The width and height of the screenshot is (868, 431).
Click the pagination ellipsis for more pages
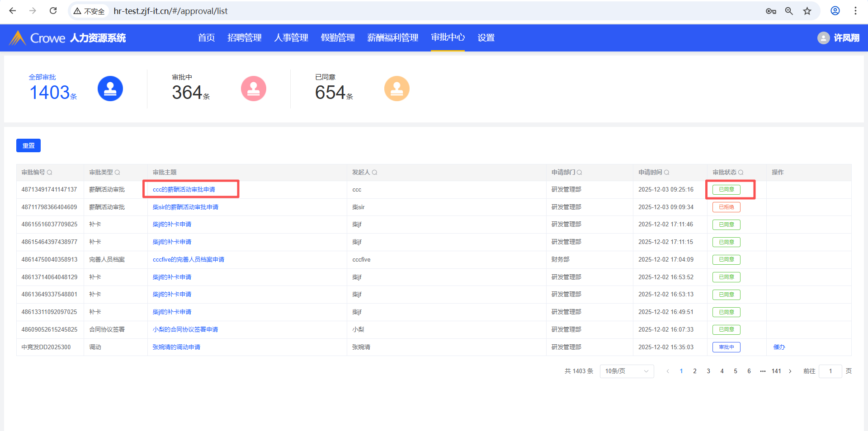click(763, 371)
